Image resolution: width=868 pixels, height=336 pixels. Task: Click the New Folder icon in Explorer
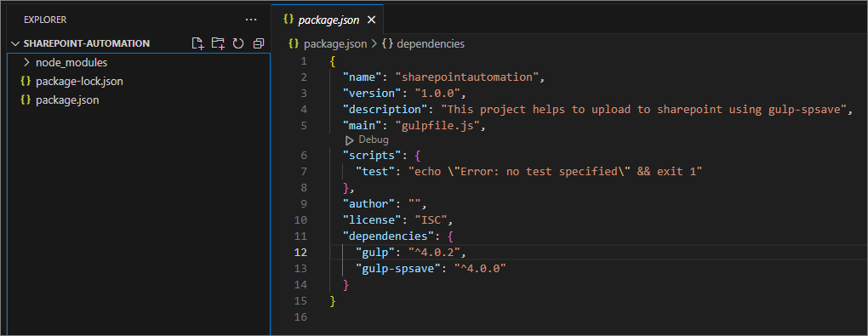(x=218, y=43)
